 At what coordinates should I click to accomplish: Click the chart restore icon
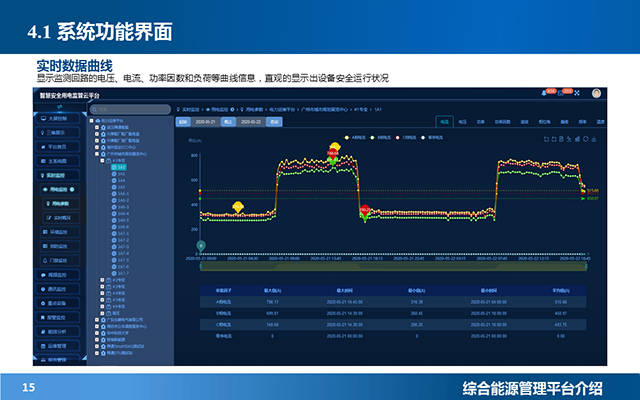585,139
